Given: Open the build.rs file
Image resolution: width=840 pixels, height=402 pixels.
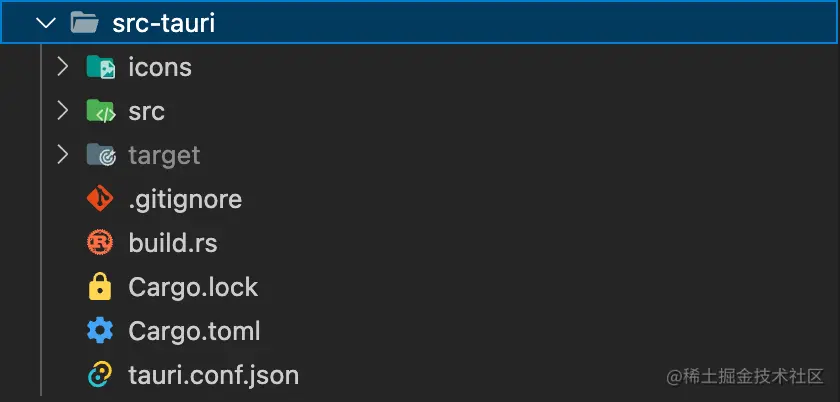Looking at the screenshot, I should coord(172,243).
